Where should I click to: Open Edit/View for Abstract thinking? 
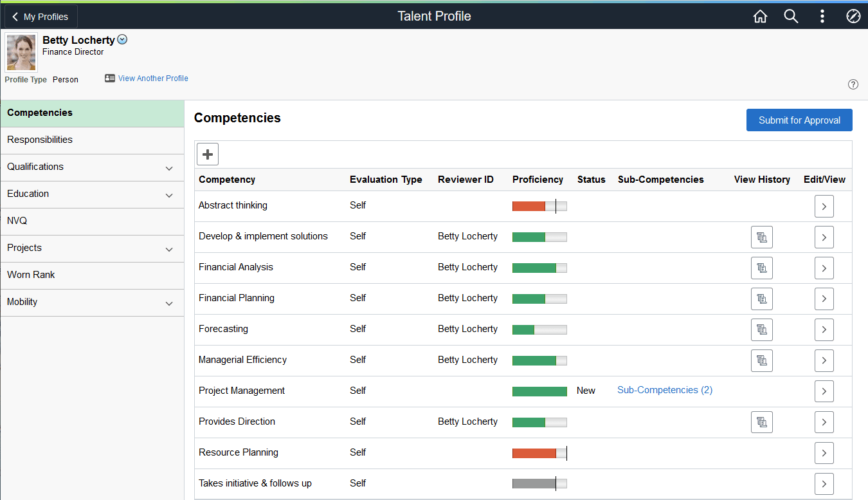[x=824, y=206]
